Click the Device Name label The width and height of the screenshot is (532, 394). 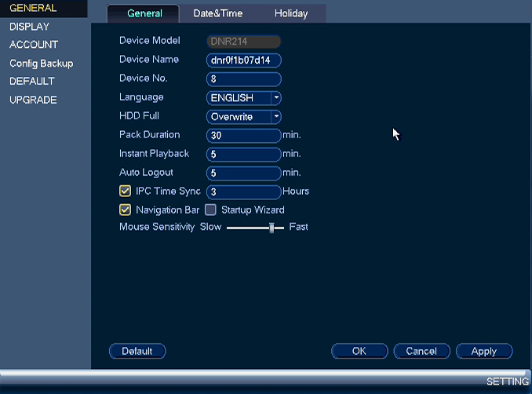pos(149,60)
